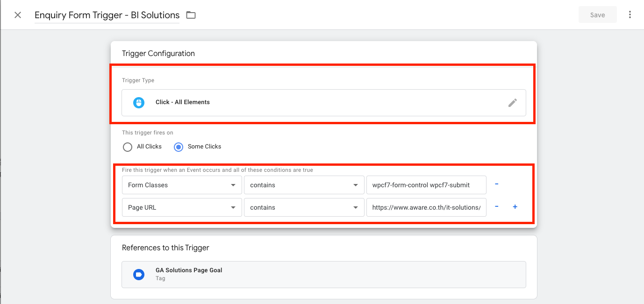Click the Trigger Type label
Image resolution: width=644 pixels, height=304 pixels.
pyautogui.click(x=138, y=80)
